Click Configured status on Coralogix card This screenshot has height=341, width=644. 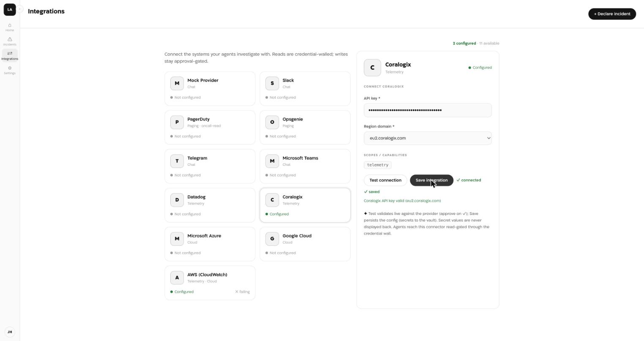pos(277,214)
